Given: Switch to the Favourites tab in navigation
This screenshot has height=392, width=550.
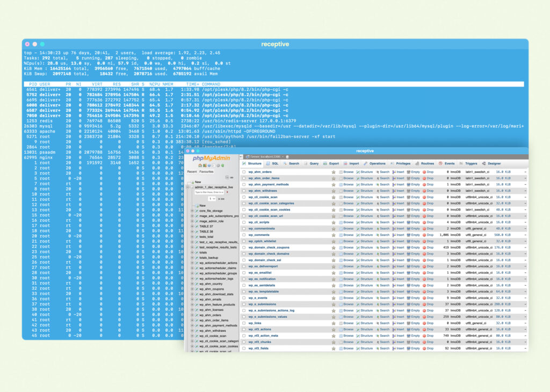Looking at the screenshot, I should tap(206, 172).
